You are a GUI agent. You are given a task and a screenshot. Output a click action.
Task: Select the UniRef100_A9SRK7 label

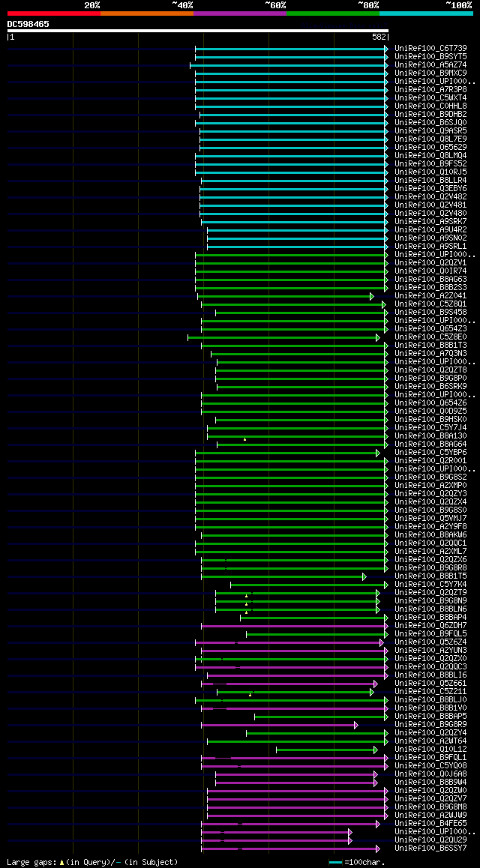(430, 222)
